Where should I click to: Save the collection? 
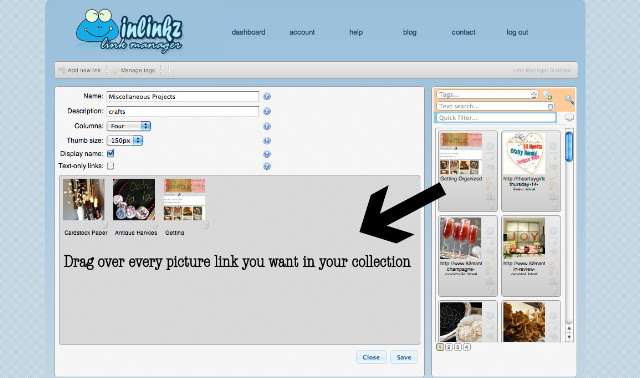coord(404,357)
